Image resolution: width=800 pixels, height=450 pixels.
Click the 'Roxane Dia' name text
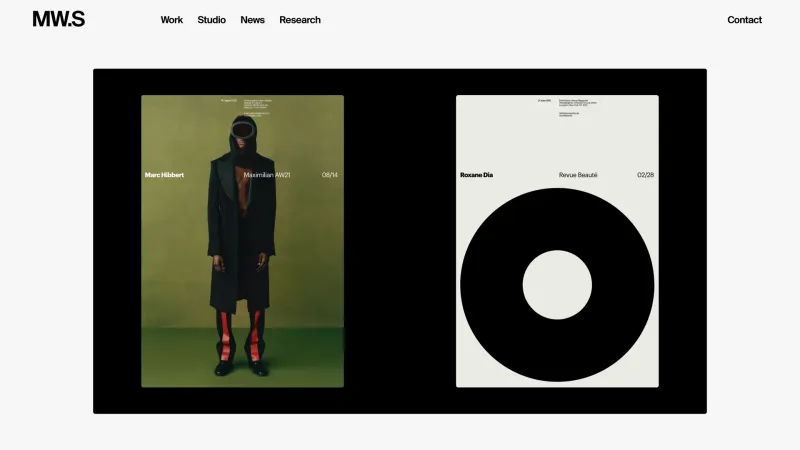click(477, 175)
